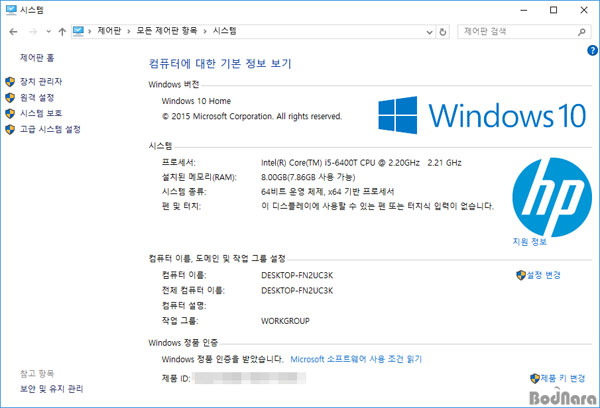
Task: Click full name DESKTOP-FN2UC3K beside 전체 컴퓨터 이름
Action: 297,291
